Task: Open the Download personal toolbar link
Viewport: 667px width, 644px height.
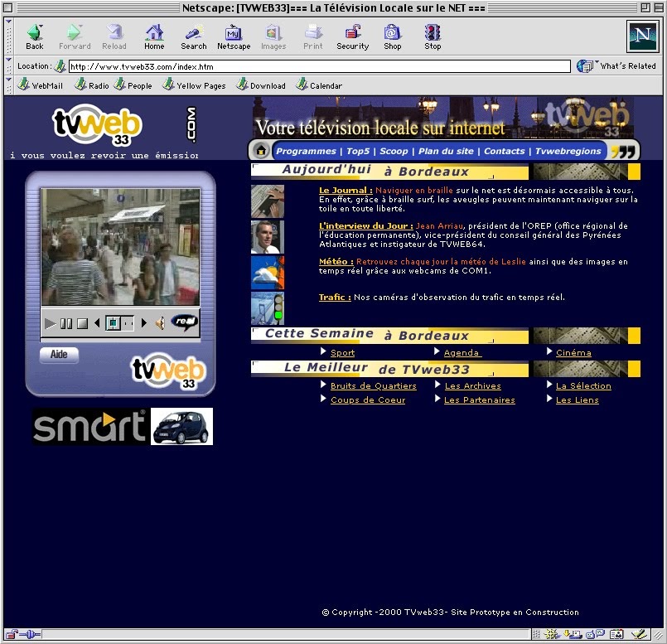Action: pos(261,85)
